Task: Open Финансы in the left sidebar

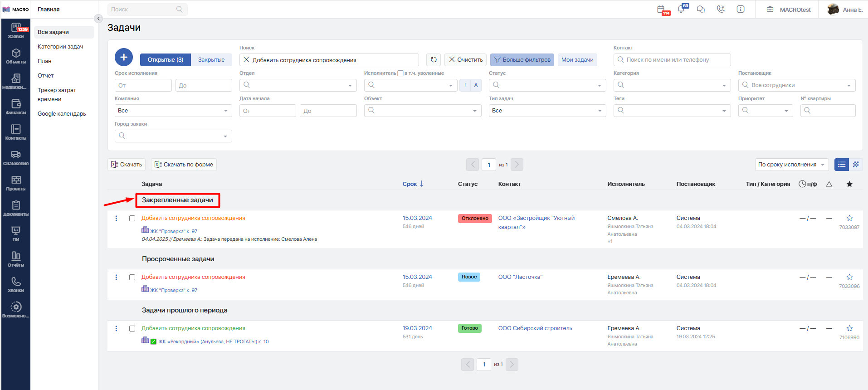Action: tap(16, 107)
